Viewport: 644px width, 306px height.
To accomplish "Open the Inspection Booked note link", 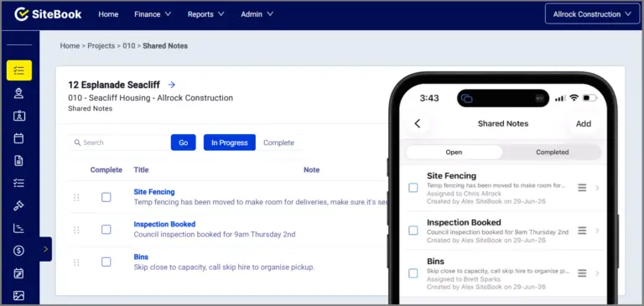I will pyautogui.click(x=164, y=225).
